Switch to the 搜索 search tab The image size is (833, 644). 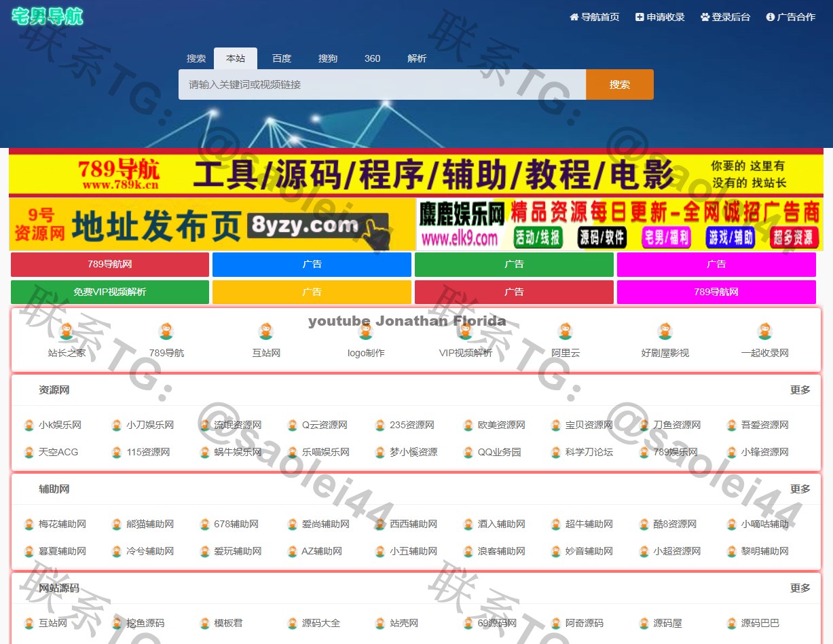[196, 58]
